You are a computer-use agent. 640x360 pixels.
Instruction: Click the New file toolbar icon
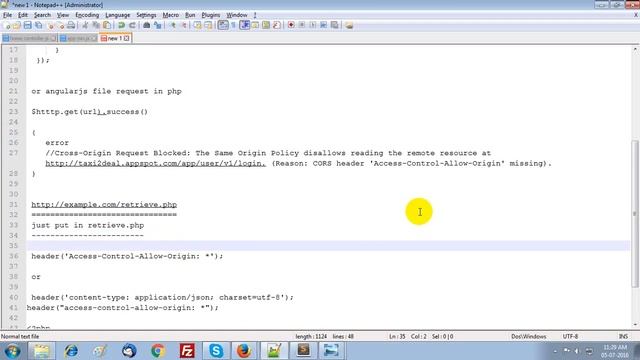pyautogui.click(x=7, y=25)
